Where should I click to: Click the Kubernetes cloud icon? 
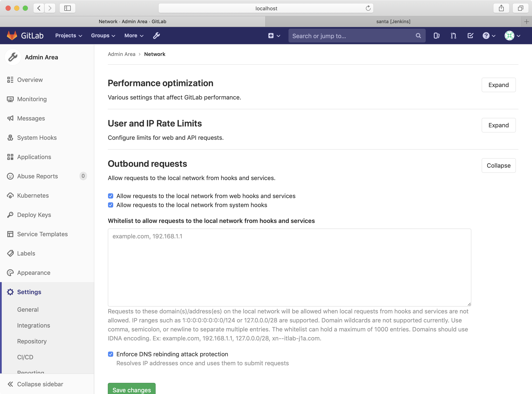(10, 195)
